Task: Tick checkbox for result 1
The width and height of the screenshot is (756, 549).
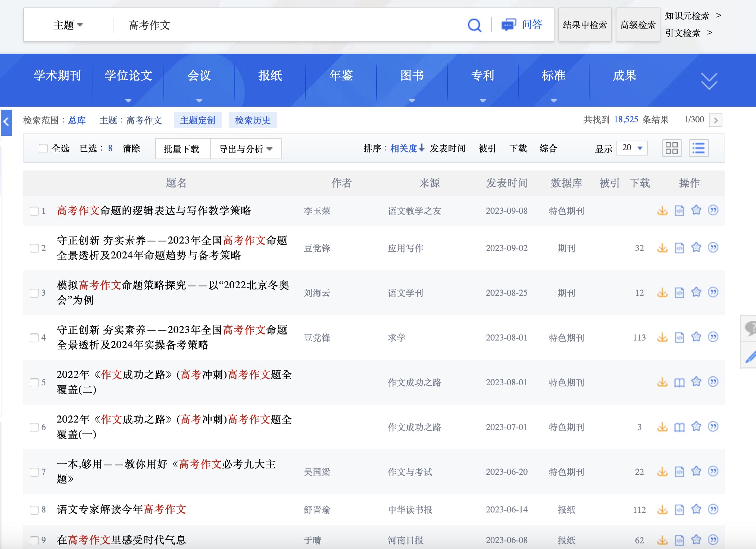Action: [x=34, y=211]
